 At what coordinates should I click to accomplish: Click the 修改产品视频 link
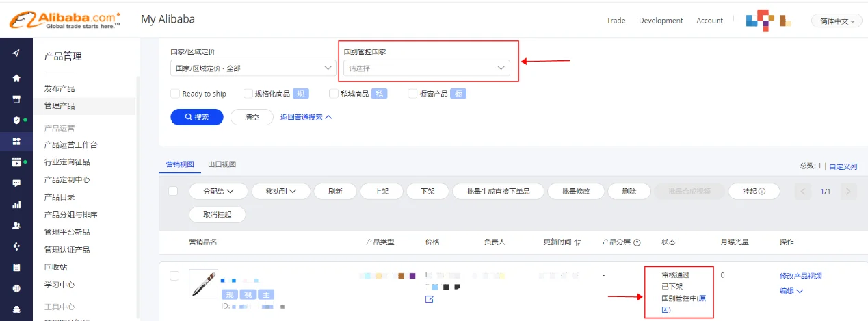(x=800, y=276)
